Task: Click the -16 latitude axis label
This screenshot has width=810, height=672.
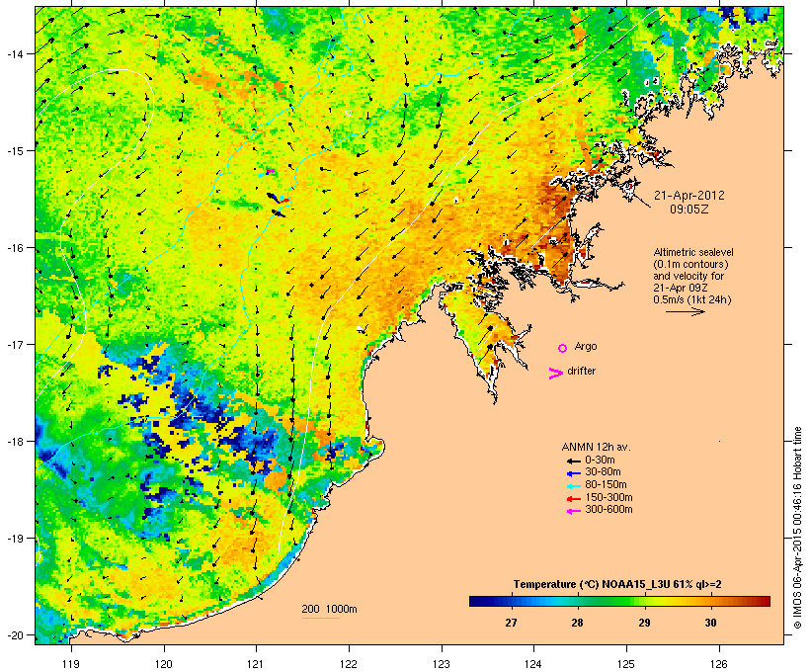Action: (14, 248)
